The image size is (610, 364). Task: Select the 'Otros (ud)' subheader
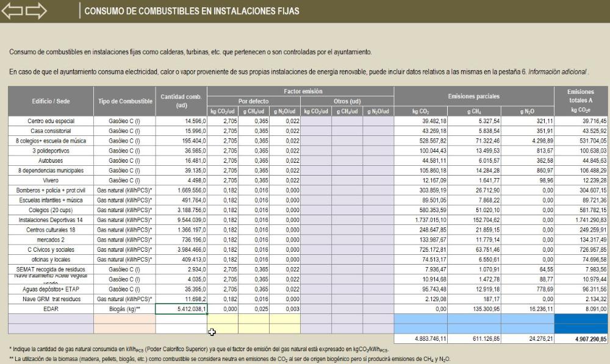pyautogui.click(x=348, y=101)
